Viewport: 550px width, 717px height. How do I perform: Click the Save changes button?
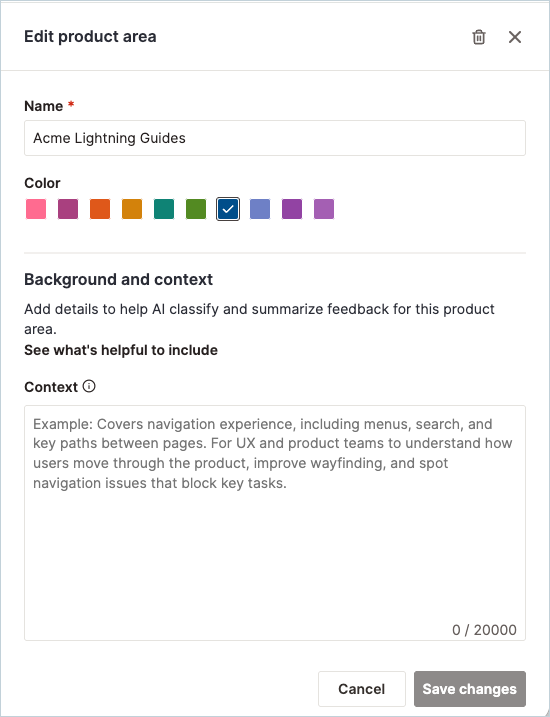470,689
